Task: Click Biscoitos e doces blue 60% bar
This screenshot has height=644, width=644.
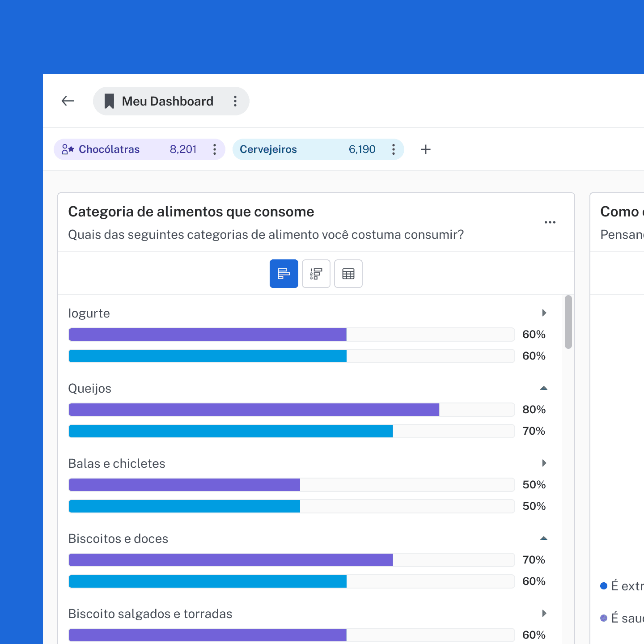Action: pyautogui.click(x=208, y=581)
